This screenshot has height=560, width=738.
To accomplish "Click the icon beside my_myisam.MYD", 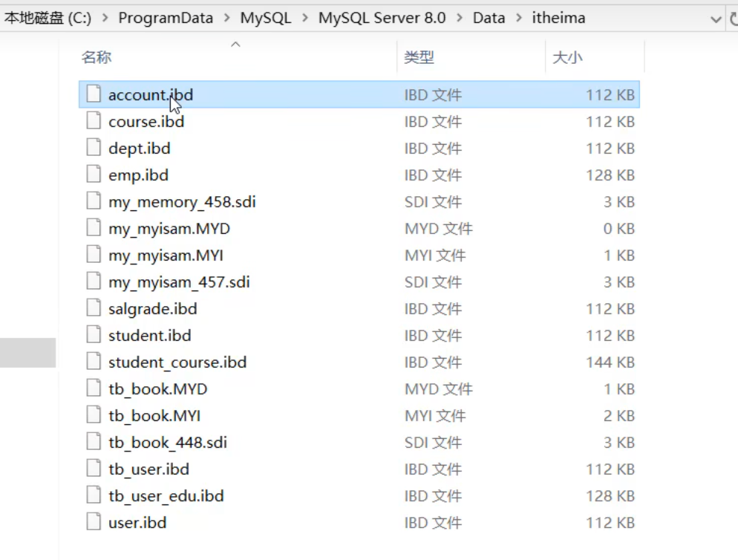I will [x=93, y=228].
